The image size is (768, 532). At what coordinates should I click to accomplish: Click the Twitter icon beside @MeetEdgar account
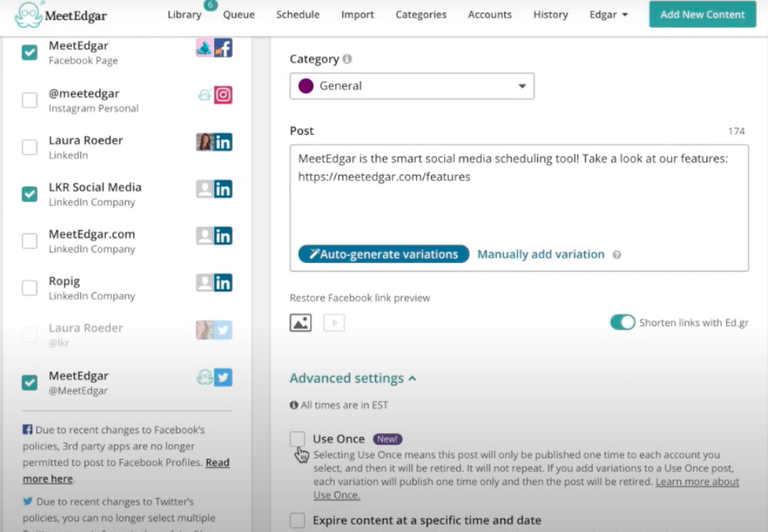(223, 377)
